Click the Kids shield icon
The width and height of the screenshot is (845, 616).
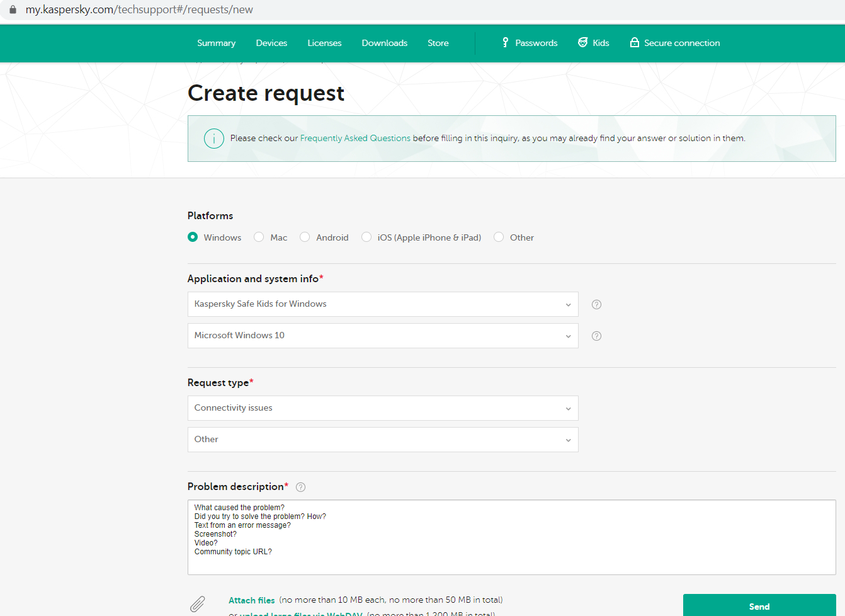pyautogui.click(x=583, y=42)
